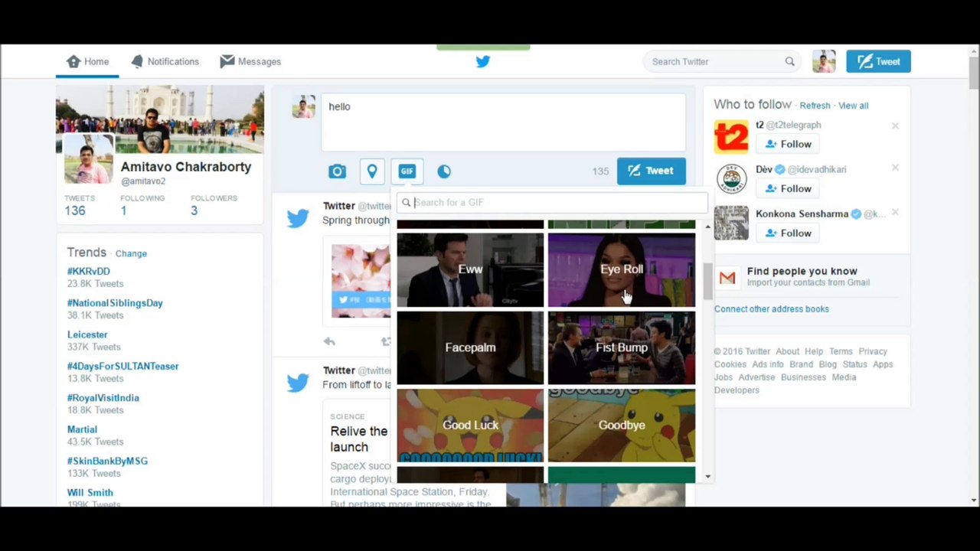Select the Goodbye GIF category
This screenshot has height=551, width=980.
click(622, 425)
